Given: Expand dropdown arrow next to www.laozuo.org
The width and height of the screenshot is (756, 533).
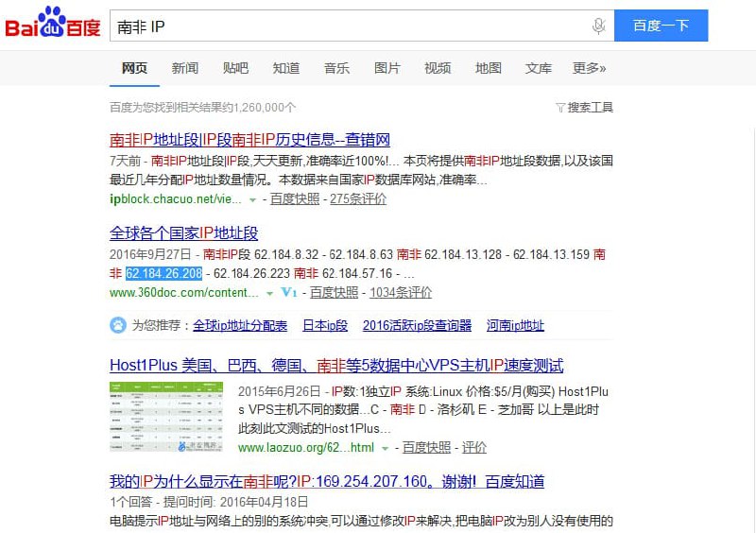Looking at the screenshot, I should coord(385,448).
